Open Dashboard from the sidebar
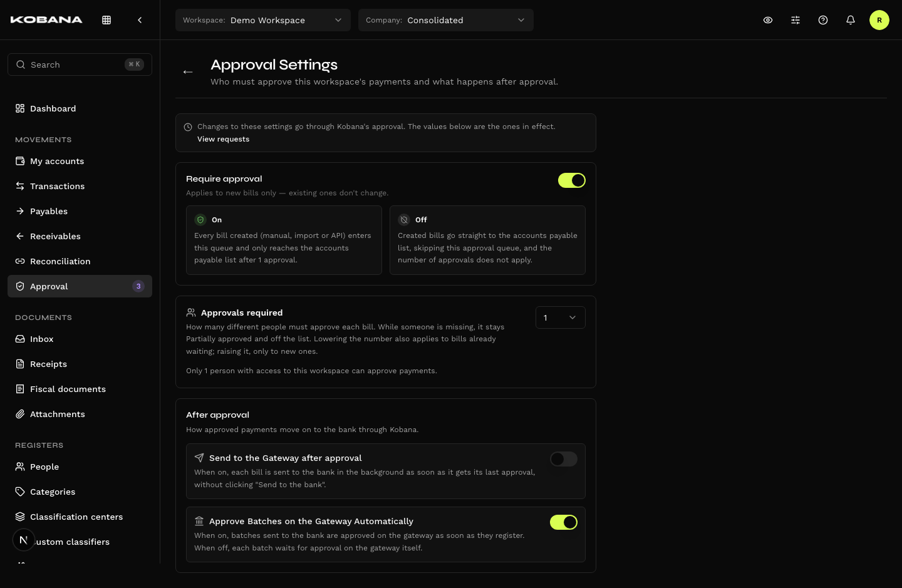 pyautogui.click(x=80, y=108)
